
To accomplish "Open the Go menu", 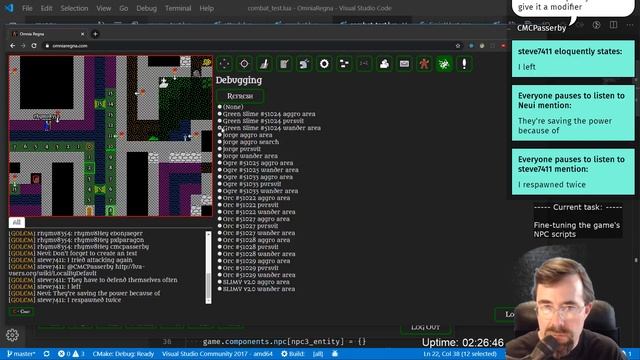I will [124, 8].
